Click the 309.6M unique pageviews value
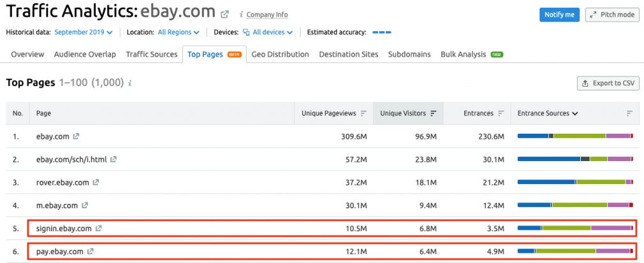Viewport: 644px width, 263px height. [x=353, y=137]
